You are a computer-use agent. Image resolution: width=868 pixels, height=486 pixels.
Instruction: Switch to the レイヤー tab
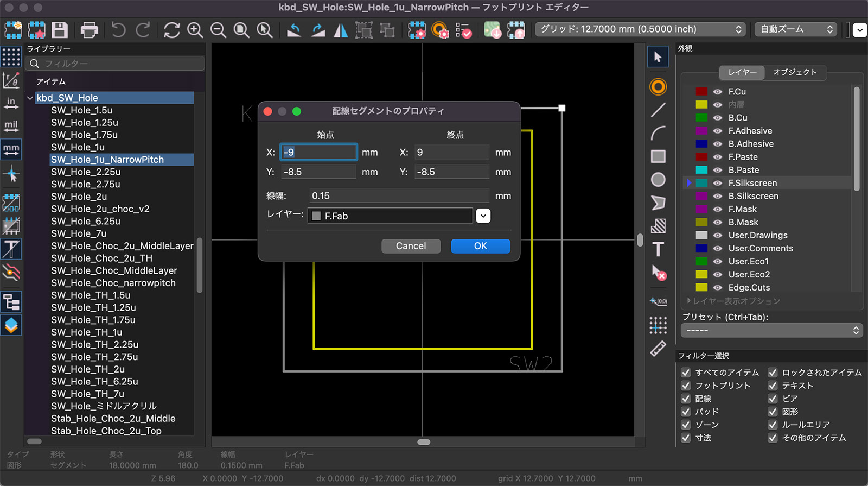[742, 72]
